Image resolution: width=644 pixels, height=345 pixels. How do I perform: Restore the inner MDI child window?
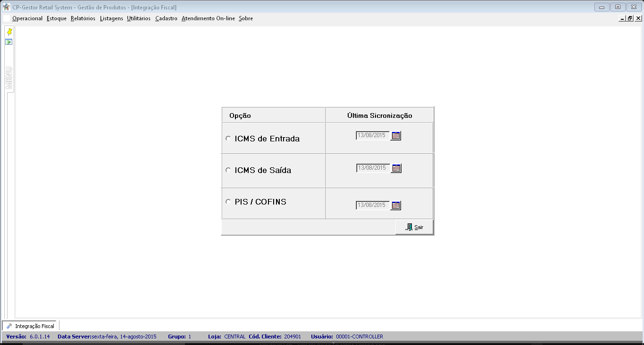tap(630, 18)
